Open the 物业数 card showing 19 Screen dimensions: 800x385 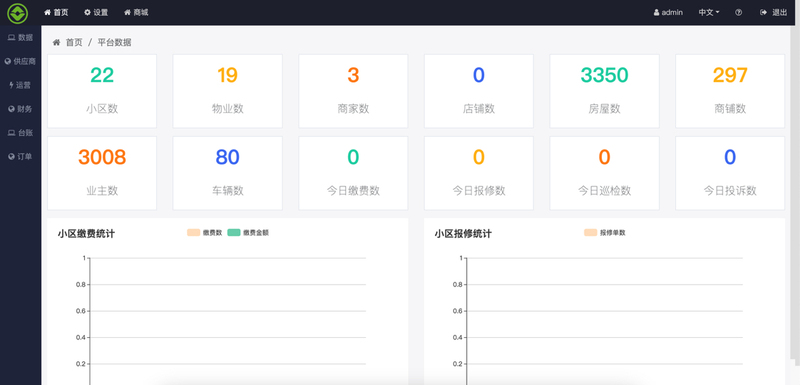(x=228, y=91)
